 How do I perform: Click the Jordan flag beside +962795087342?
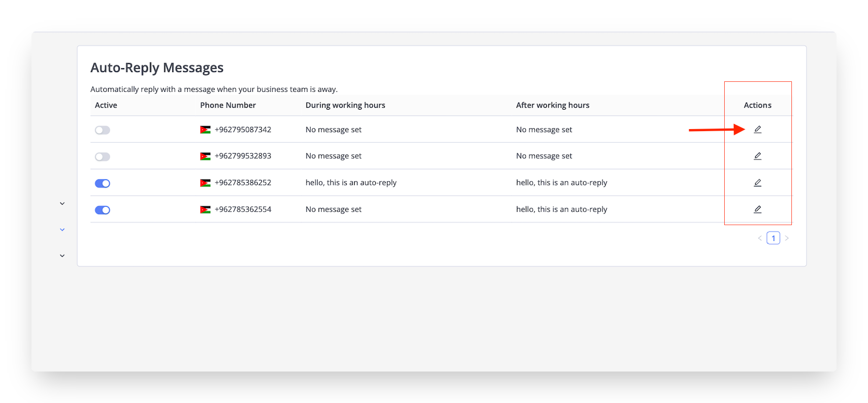[205, 129]
